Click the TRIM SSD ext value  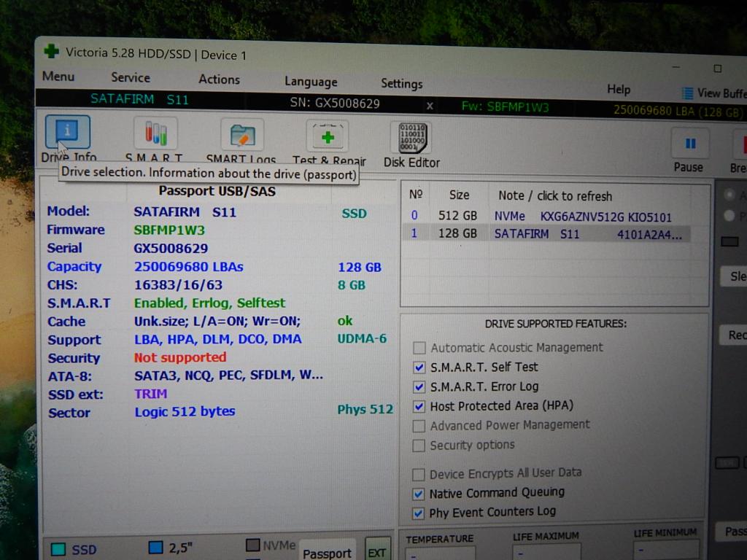pyautogui.click(x=150, y=394)
